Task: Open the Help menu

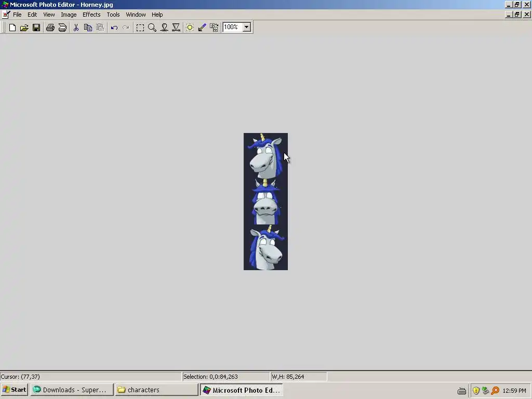Action: tap(157, 15)
